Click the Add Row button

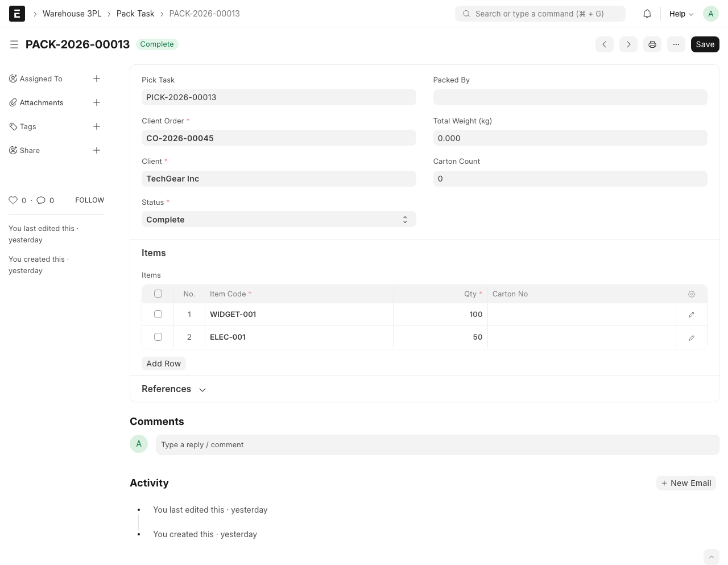[163, 364]
